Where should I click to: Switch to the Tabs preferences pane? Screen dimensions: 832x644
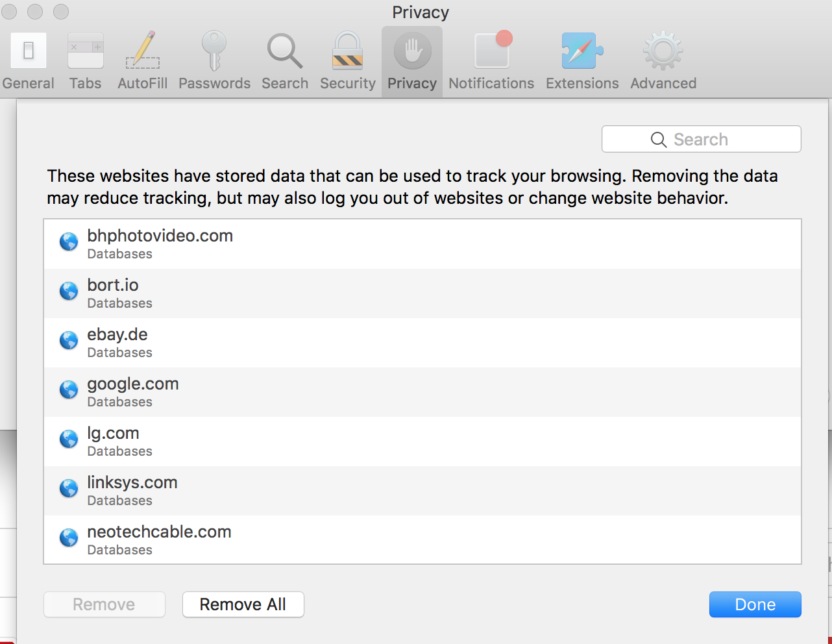tap(86, 62)
